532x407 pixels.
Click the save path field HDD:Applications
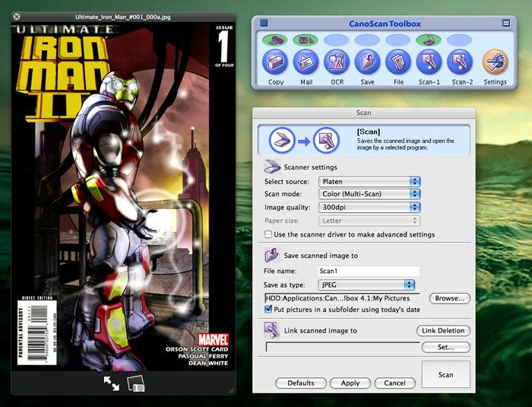pos(342,298)
